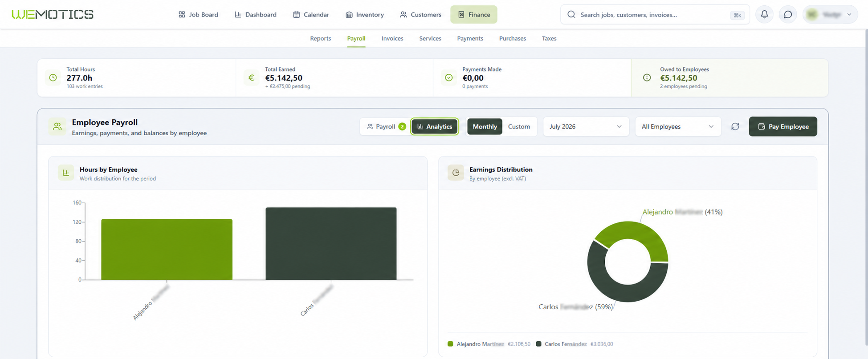Open the Taxes tab
This screenshot has height=359, width=868.
click(549, 38)
